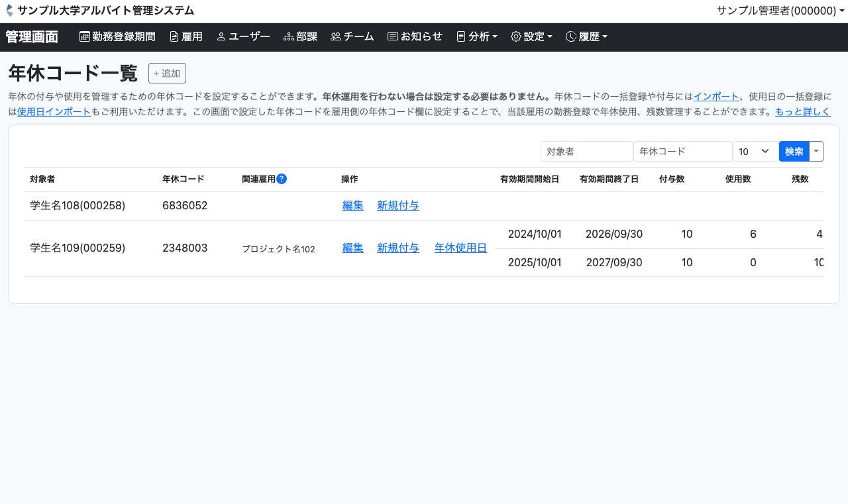
Task: Click the blue 検索 button
Action: pyautogui.click(x=794, y=152)
